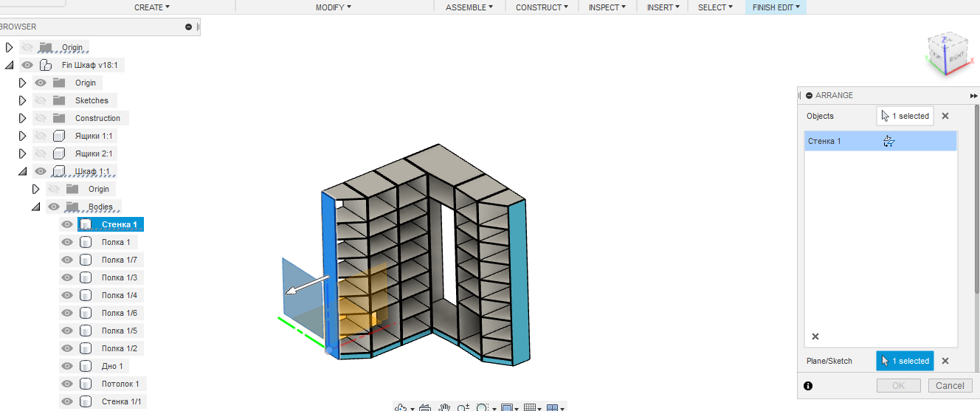The width and height of the screenshot is (980, 411).
Task: Click the info icon in Arrange panel
Action: click(808, 385)
